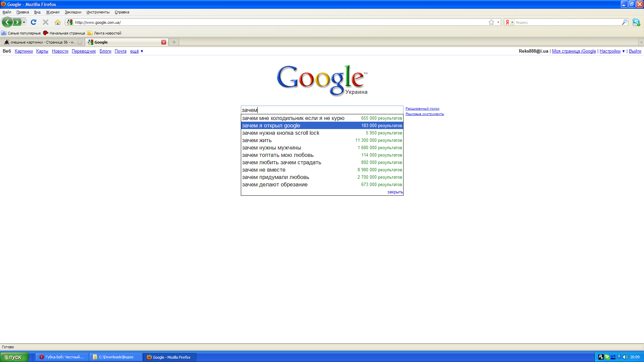Screen dimensions: 644x362
Task: Select suggestion 'зачем нужна кнопка scroll lock'
Action: click(x=281, y=133)
